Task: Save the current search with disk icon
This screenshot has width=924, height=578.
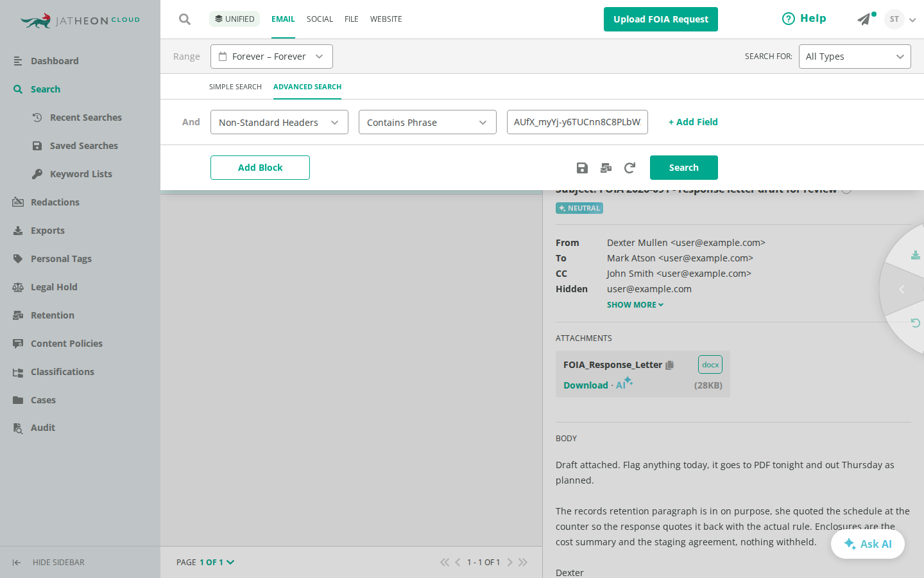Action: click(x=582, y=168)
